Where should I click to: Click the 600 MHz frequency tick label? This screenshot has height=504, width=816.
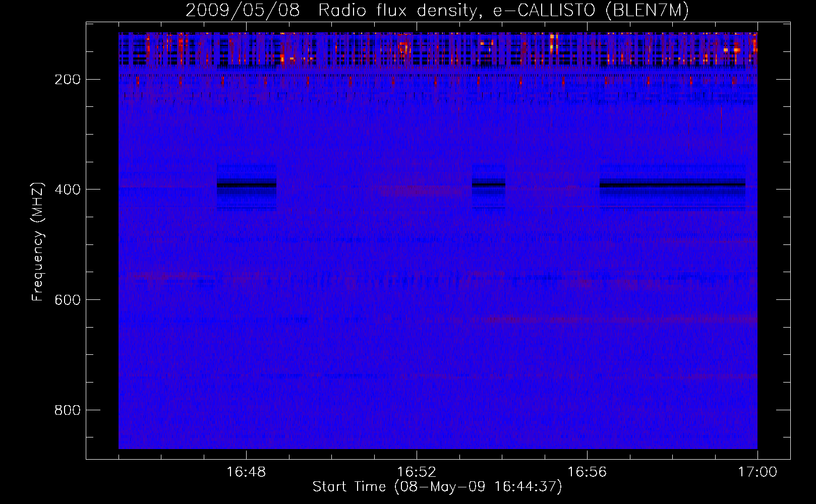click(67, 299)
